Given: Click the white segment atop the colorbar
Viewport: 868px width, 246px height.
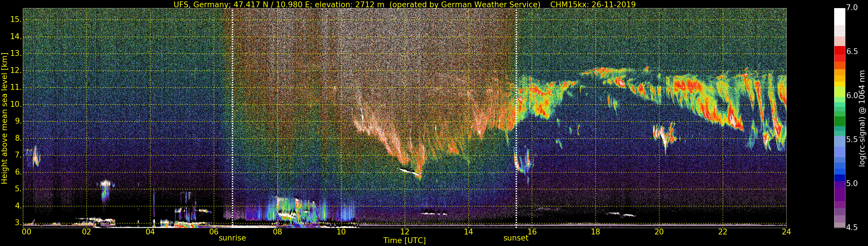Looking at the screenshot, I should pyautogui.click(x=839, y=17).
